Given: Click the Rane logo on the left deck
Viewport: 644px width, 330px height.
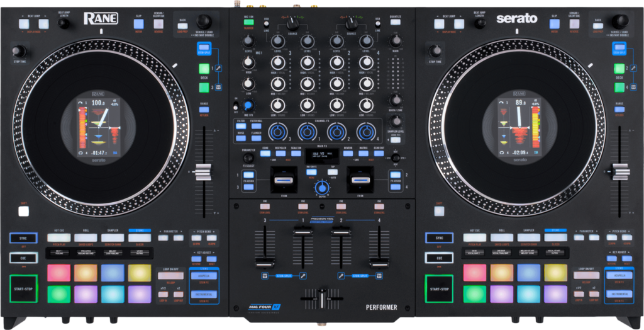Looking at the screenshot, I should click(x=101, y=18).
